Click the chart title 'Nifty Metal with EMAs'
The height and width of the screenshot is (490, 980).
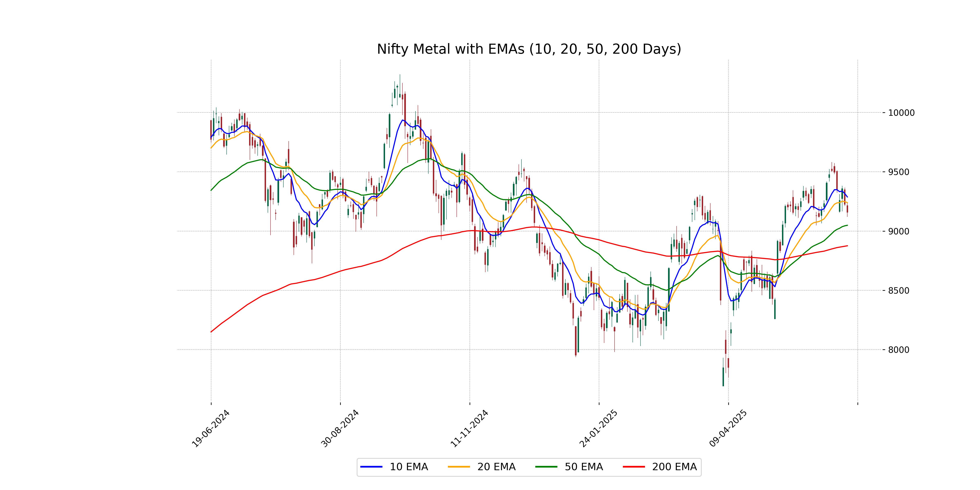[x=529, y=49]
